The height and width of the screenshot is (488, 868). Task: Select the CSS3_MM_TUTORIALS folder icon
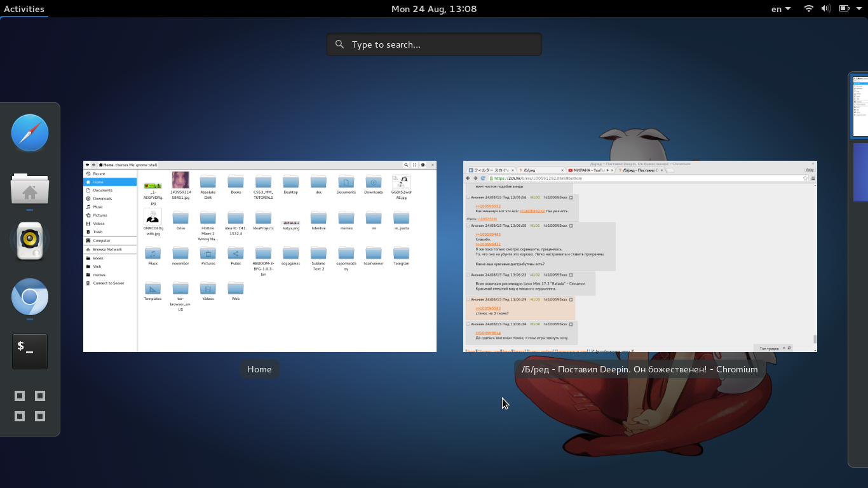(263, 181)
